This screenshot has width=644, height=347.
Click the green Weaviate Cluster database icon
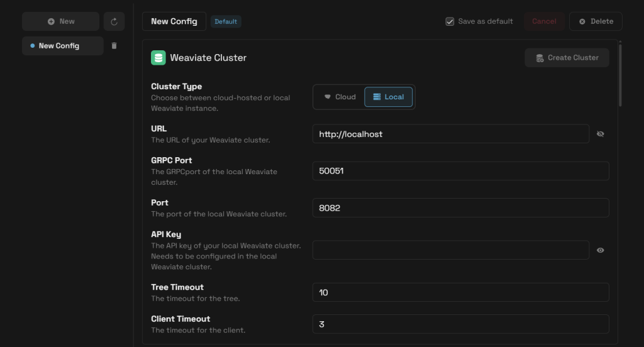(158, 58)
